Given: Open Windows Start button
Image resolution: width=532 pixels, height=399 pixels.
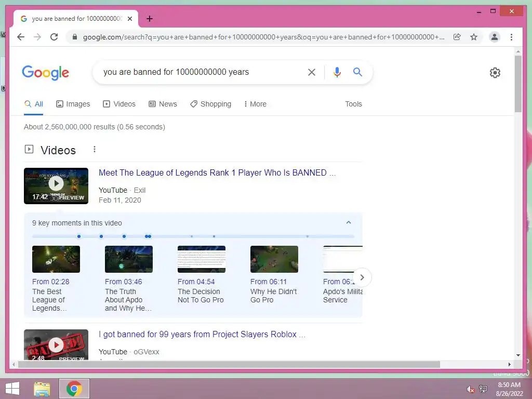Looking at the screenshot, I should [x=12, y=389].
